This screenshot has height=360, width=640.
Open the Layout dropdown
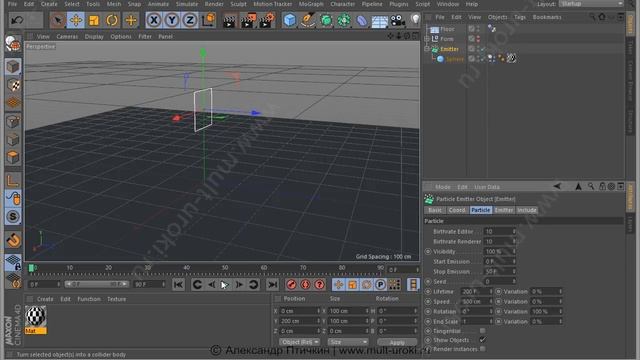[591, 4]
